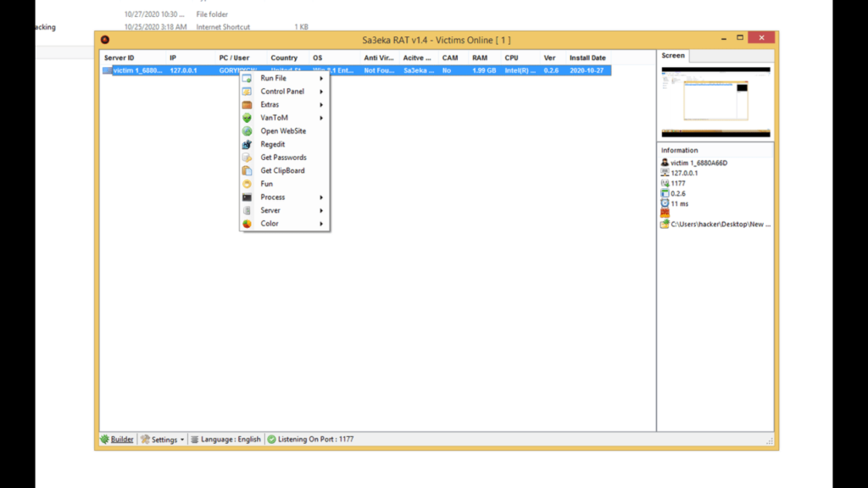Viewport: 868px width, 488px height.
Task: Click the Get ClipBoard clipboard icon
Action: pos(247,171)
